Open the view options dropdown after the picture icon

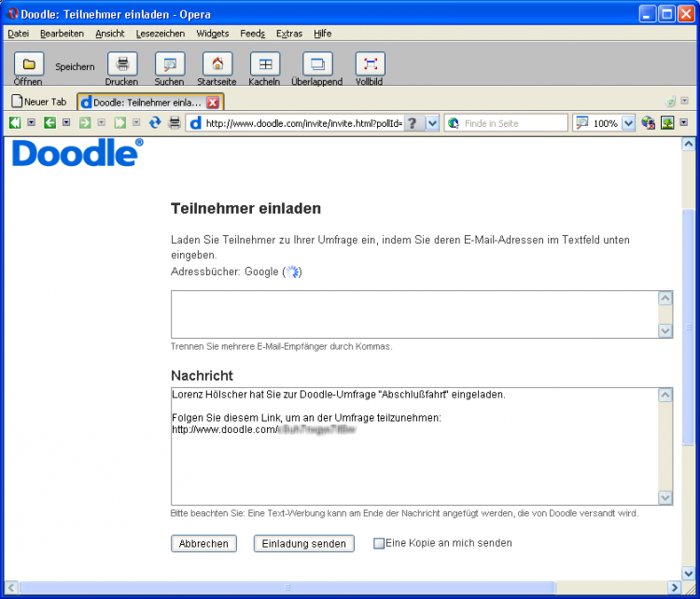pyautogui.click(x=683, y=122)
